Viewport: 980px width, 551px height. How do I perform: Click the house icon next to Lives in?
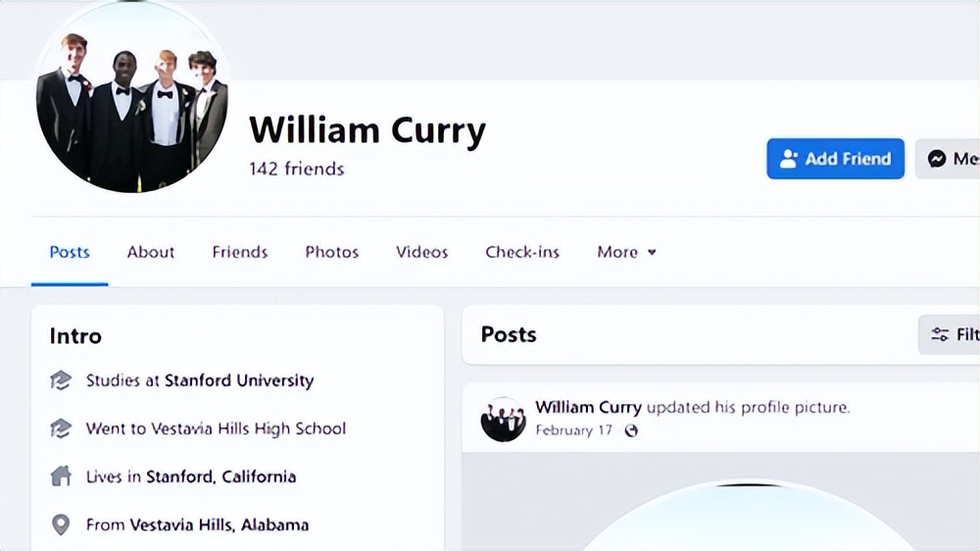tap(61, 476)
